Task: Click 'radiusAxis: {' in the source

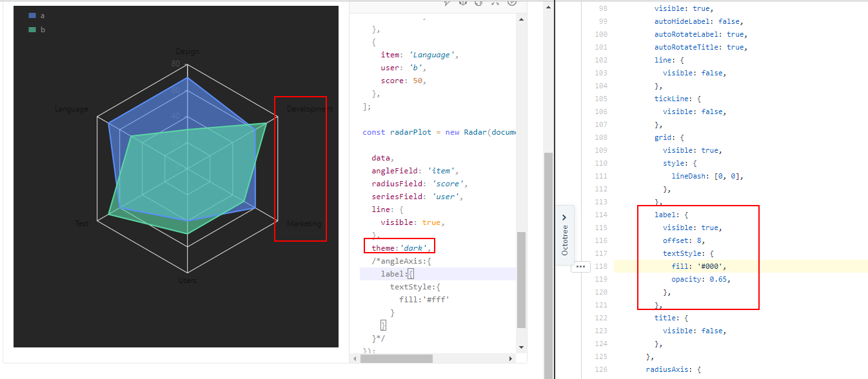Action: [x=673, y=369]
